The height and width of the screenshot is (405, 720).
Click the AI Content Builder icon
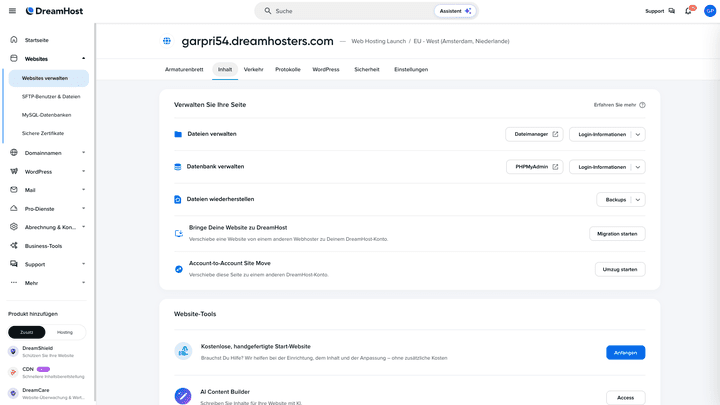pyautogui.click(x=183, y=396)
